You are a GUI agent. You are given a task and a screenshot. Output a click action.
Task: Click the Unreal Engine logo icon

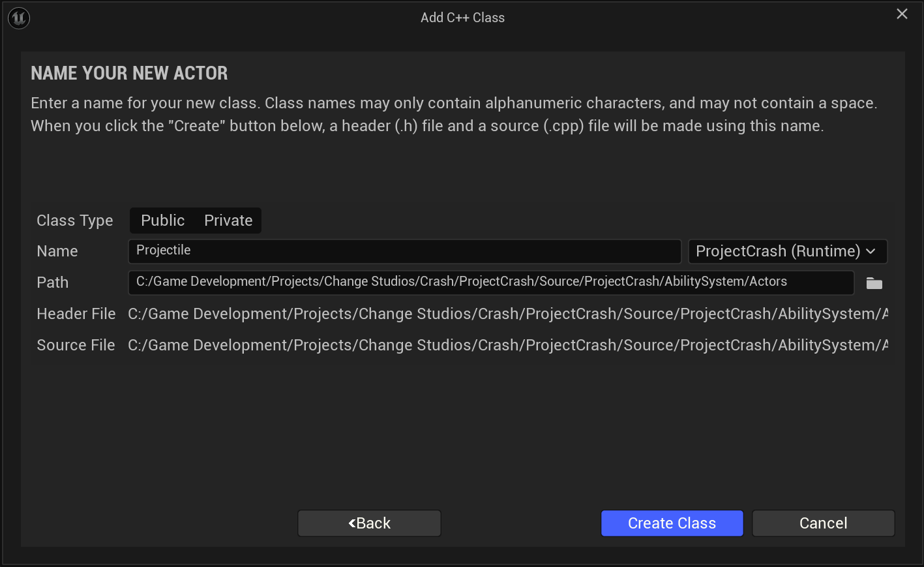(19, 18)
